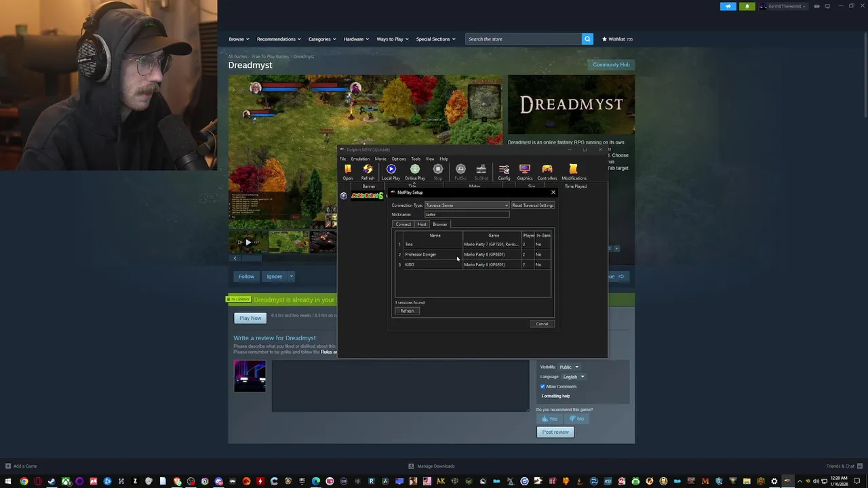Click the Post review button
Screen dimensions: 868x488
coord(555,432)
